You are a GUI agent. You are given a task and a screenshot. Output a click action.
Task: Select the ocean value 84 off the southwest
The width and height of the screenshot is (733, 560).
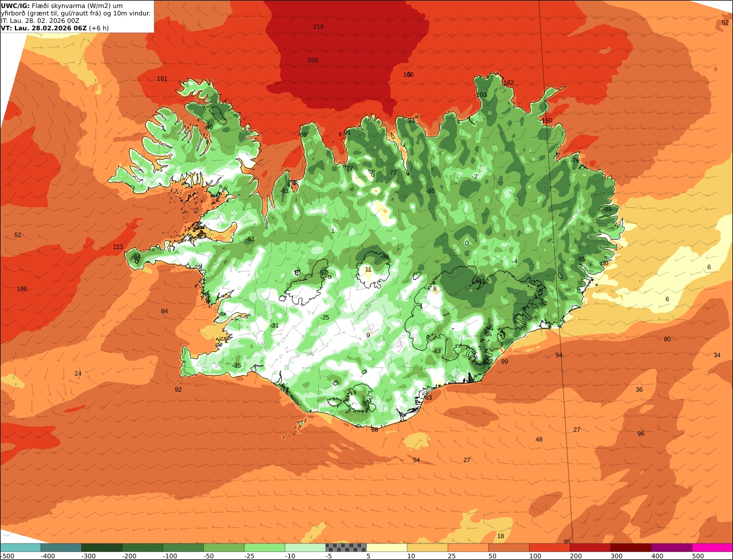pos(164,311)
